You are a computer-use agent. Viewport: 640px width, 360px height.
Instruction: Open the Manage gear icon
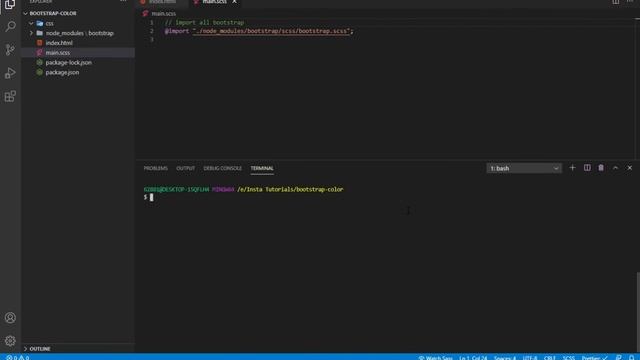point(10,340)
